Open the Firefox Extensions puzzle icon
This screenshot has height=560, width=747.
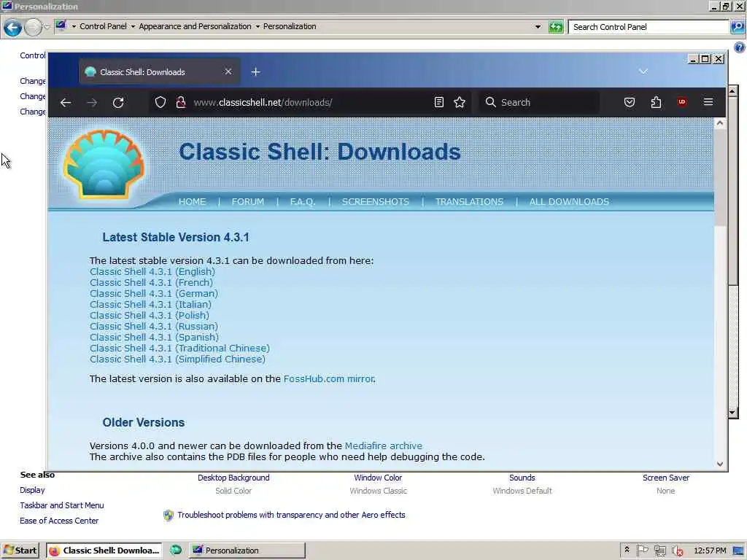click(x=656, y=102)
